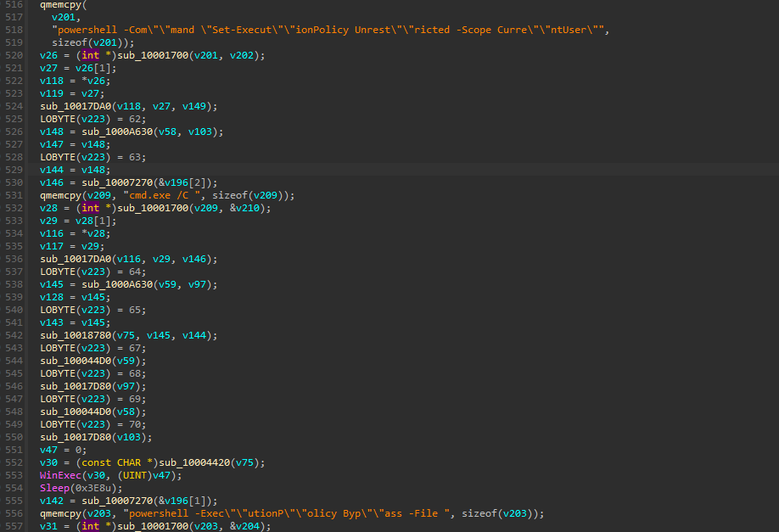Screen dimensions: 779x532
Task: Select sub_10001700 on line 532
Action: [153, 208]
